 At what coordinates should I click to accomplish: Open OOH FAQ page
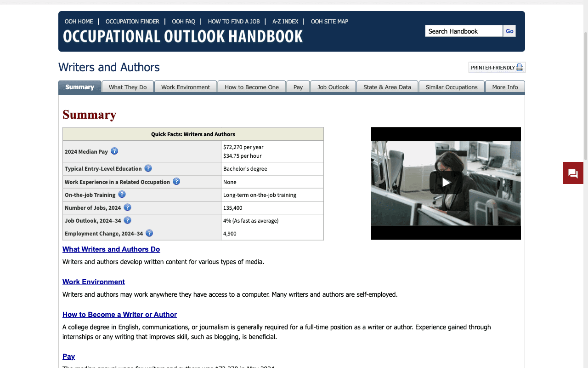[x=184, y=21]
